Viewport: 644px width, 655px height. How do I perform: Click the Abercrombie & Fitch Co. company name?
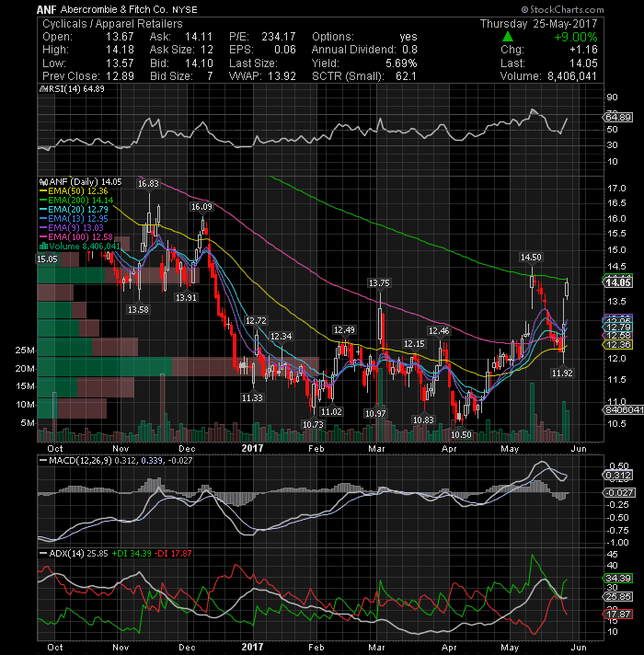114,9
